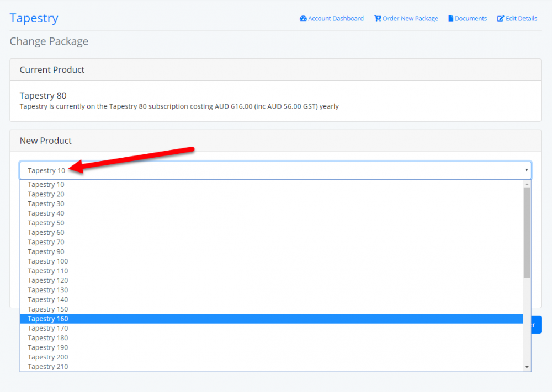Screen dimensions: 552x392
Task: Select the Tapestry 100 option
Action: pyautogui.click(x=271, y=261)
